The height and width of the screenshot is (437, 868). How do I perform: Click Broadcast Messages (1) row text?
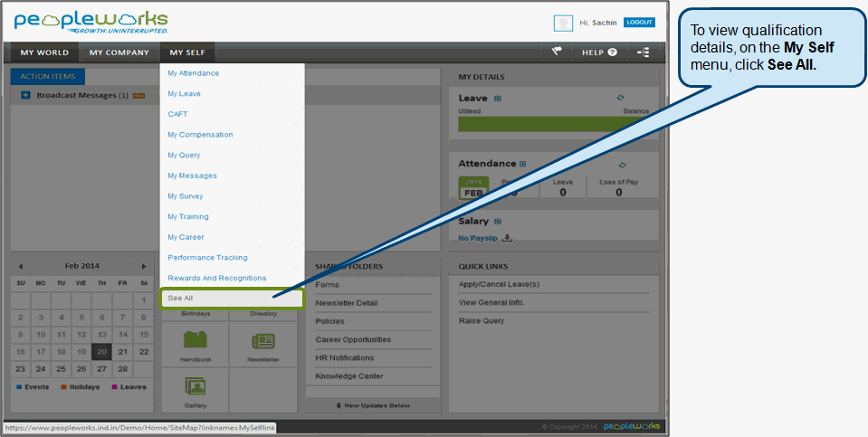tap(82, 95)
